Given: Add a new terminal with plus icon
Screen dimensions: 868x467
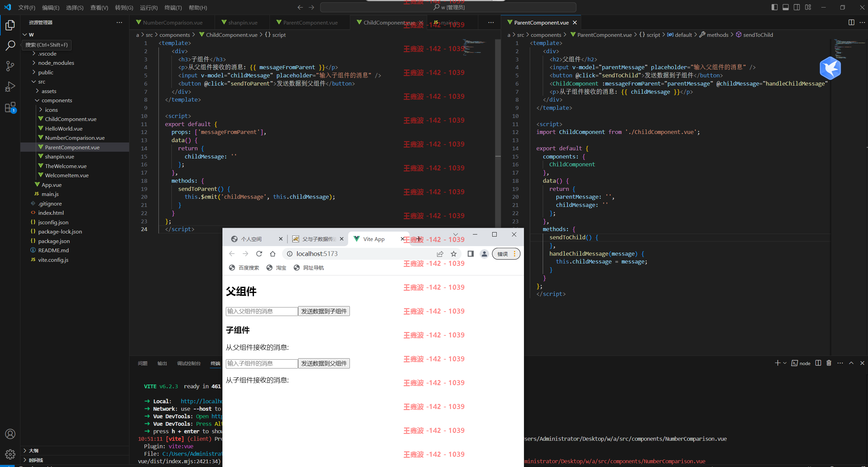Looking at the screenshot, I should (777, 363).
